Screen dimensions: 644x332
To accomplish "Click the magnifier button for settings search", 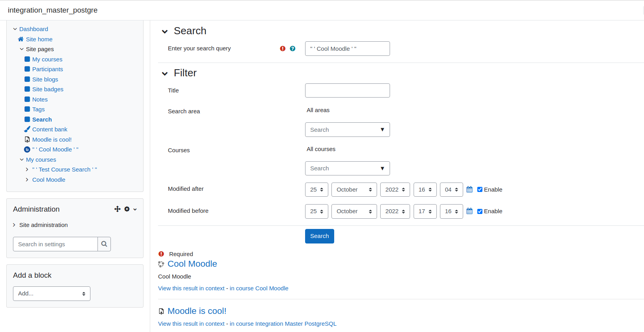I will (104, 244).
